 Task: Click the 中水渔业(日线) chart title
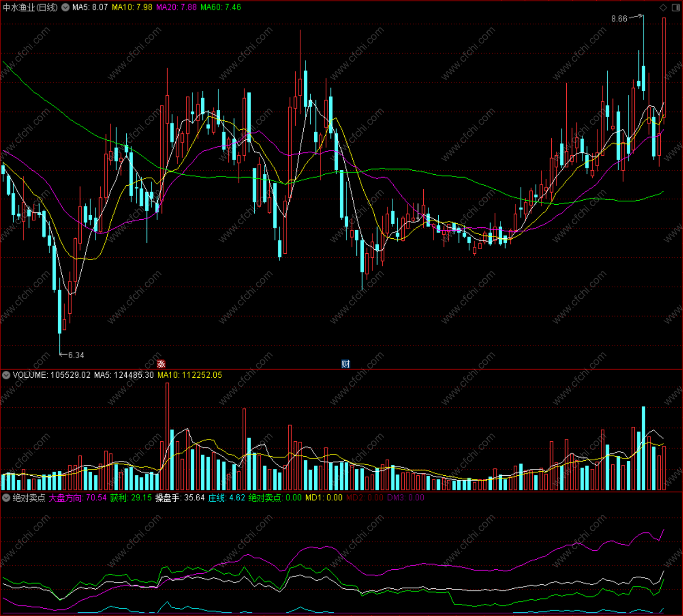tap(30, 7)
